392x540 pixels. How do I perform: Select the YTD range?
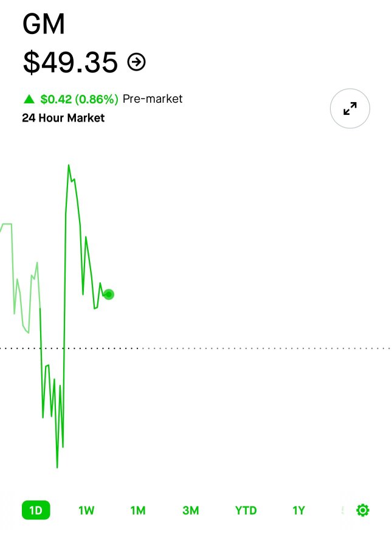tap(246, 510)
